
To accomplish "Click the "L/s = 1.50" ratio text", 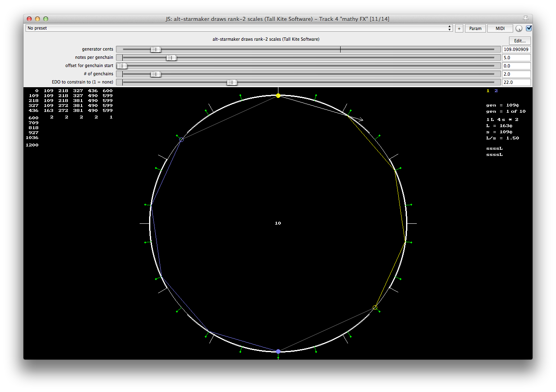I will coord(502,138).
